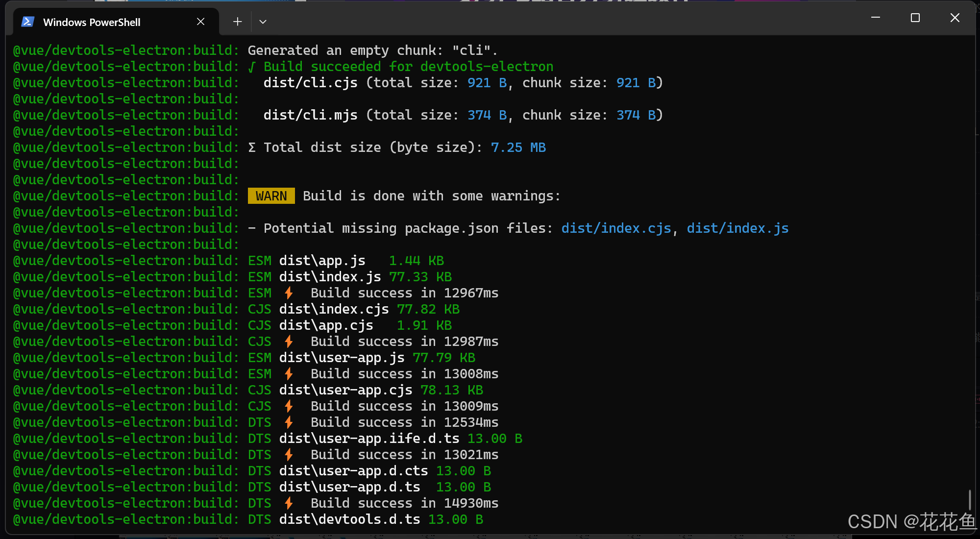Open a new tab with the plus button

coord(238,22)
